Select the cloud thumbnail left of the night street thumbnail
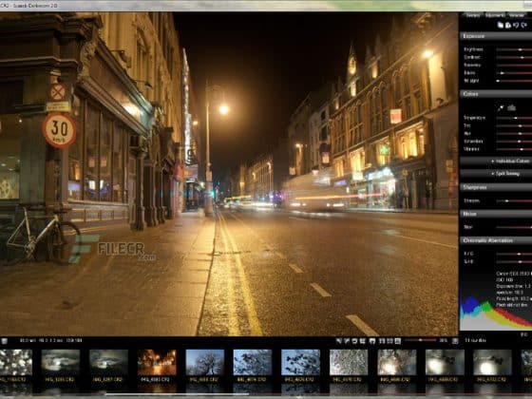This screenshot has width=532, height=399. click(x=108, y=362)
